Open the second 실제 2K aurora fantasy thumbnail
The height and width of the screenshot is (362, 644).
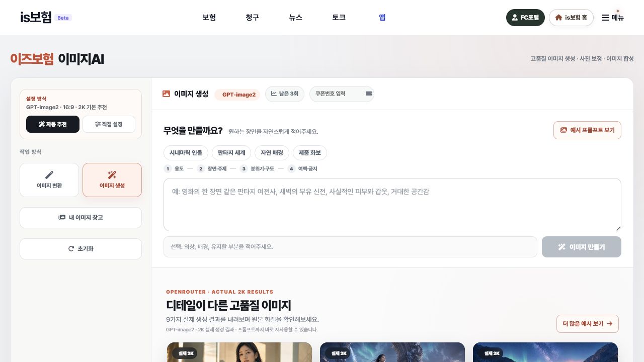pos(392,352)
